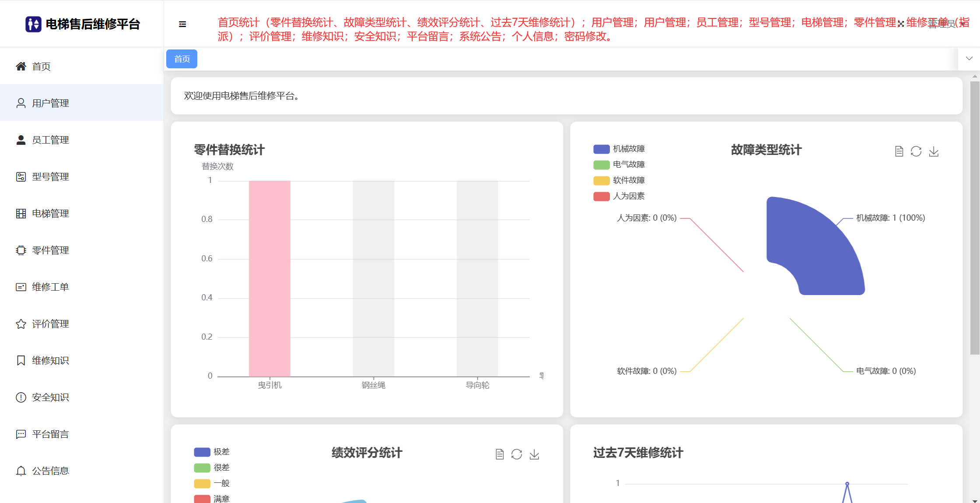Image resolution: width=980 pixels, height=503 pixels.
Task: Open 零件管理 from the sidebar
Action: point(50,250)
